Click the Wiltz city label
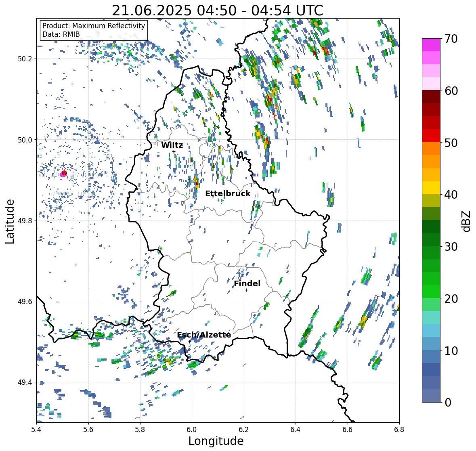 point(172,145)
